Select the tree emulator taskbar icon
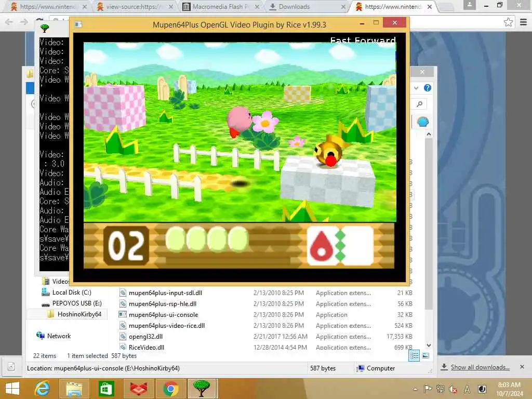This screenshot has width=532, height=399. 202,389
